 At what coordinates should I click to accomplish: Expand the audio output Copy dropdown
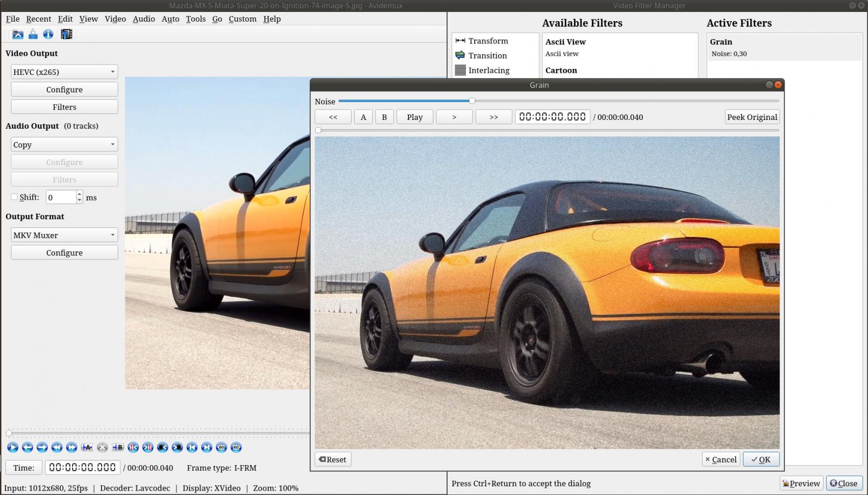(x=64, y=144)
